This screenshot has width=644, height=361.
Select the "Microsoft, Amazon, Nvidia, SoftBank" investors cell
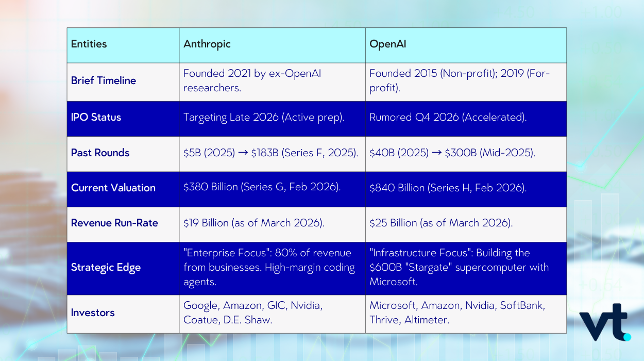[457, 313]
